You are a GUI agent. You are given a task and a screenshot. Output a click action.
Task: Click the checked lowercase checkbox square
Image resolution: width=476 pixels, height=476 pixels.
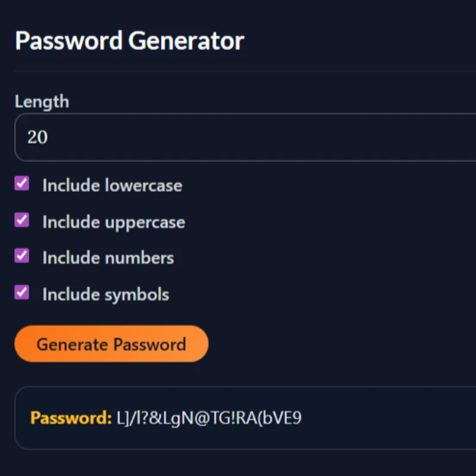click(21, 184)
